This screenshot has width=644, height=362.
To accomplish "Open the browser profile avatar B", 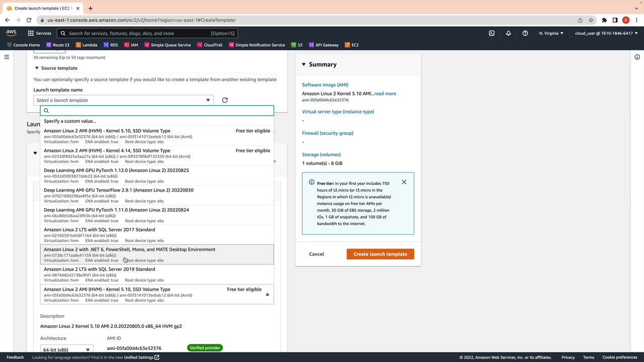I will 626,20.
